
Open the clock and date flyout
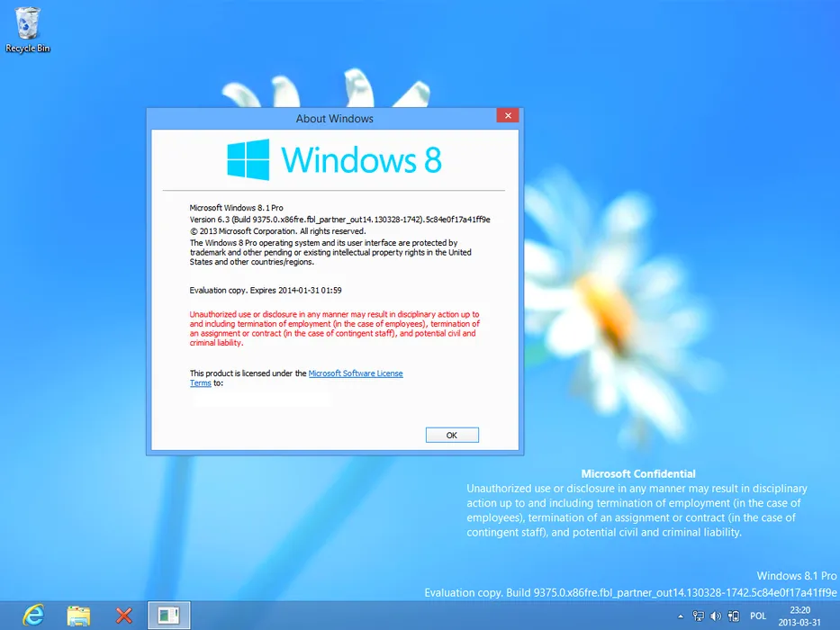click(x=799, y=616)
